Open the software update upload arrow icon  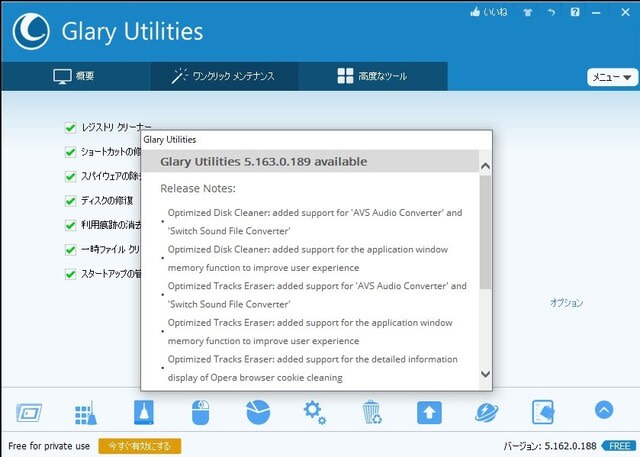pos(429,413)
